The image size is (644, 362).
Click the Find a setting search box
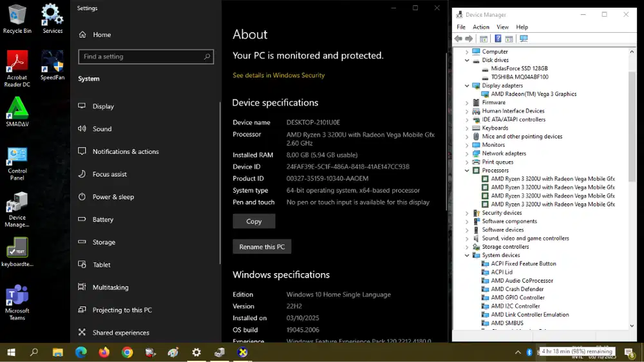pos(145,57)
